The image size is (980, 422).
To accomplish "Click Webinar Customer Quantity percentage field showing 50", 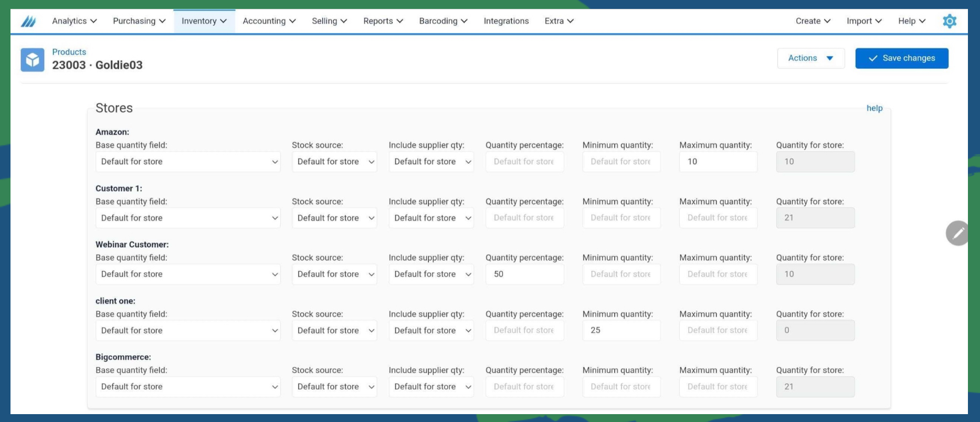I will 525,274.
